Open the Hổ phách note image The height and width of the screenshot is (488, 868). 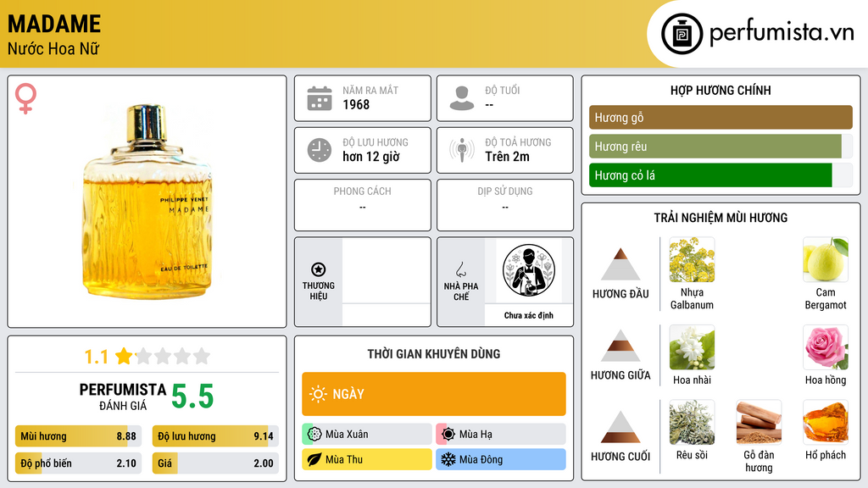pos(826,422)
